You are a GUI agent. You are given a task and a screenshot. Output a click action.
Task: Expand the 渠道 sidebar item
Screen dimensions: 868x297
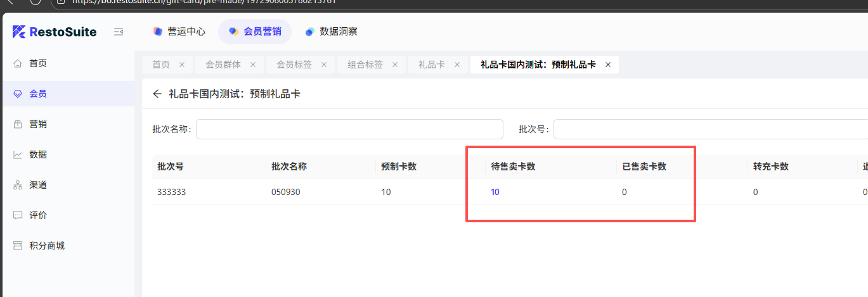click(38, 185)
